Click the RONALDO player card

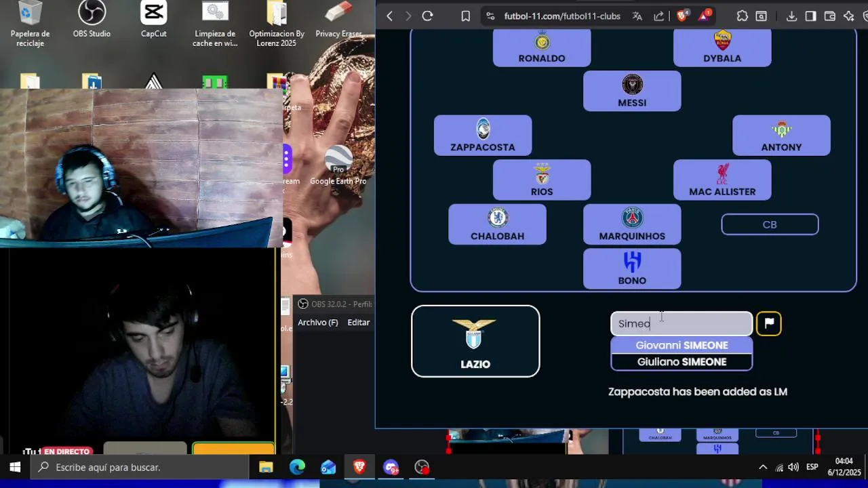[542, 48]
